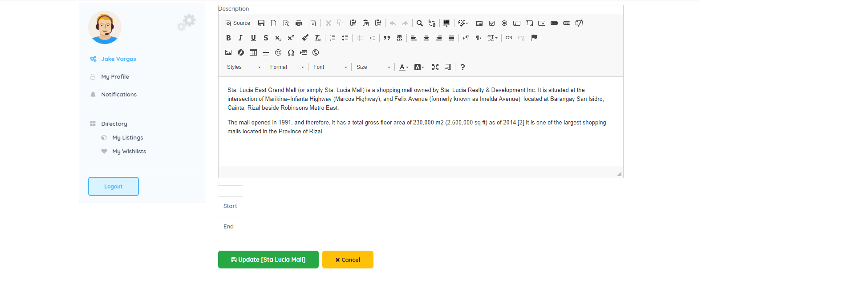This screenshot has height=304, width=868.
Task: Toggle Italic formatting
Action: pos(241,38)
